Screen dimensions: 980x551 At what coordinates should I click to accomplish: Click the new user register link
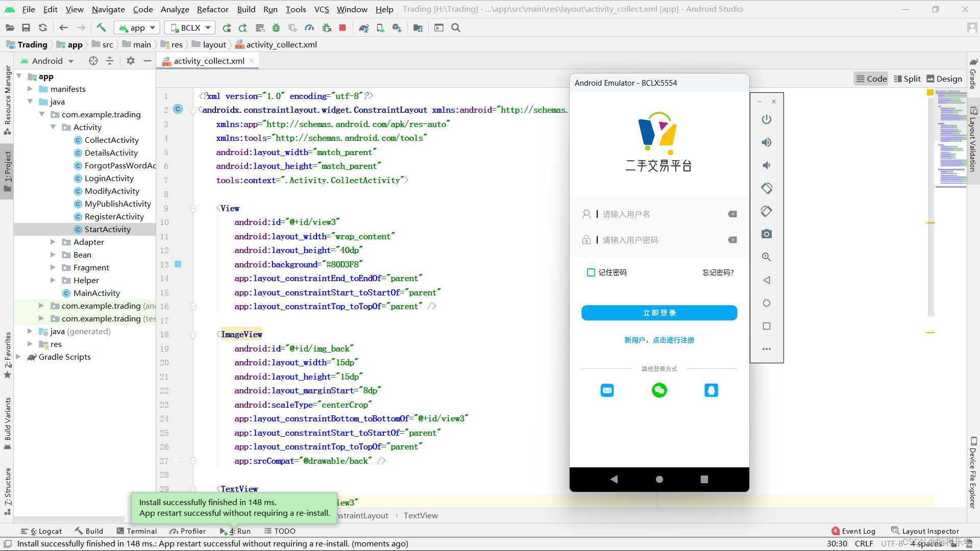(659, 340)
